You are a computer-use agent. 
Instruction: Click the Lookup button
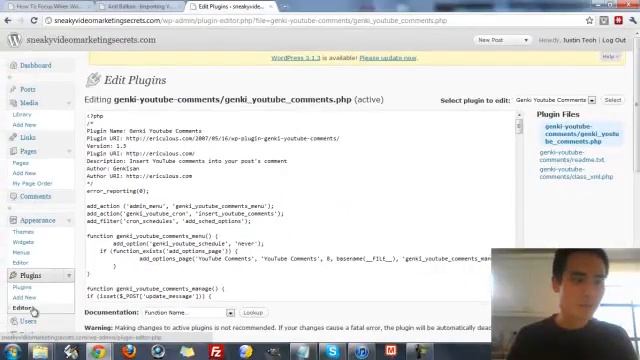pyautogui.click(x=253, y=313)
